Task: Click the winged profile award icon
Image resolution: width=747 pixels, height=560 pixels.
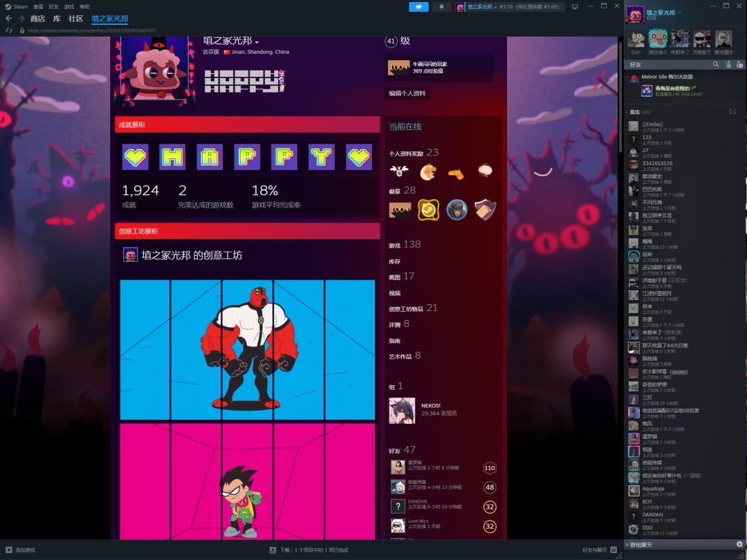Action: (x=399, y=171)
